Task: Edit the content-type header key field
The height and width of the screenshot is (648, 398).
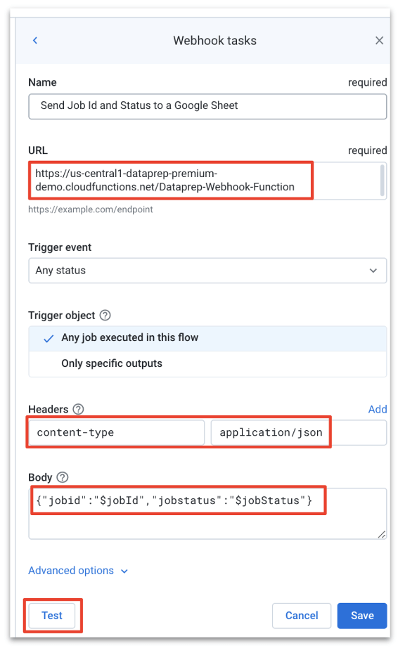Action: (117, 433)
